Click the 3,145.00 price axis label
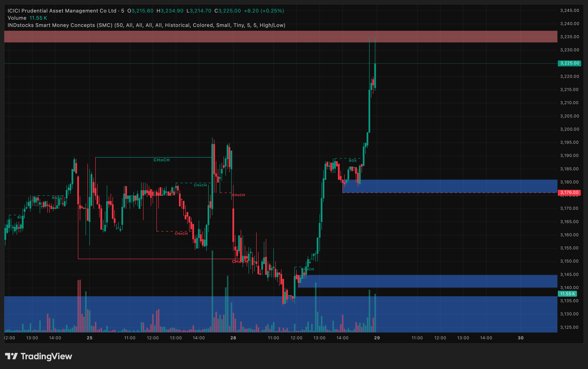Screen dimensions: 588x369 click(570, 274)
